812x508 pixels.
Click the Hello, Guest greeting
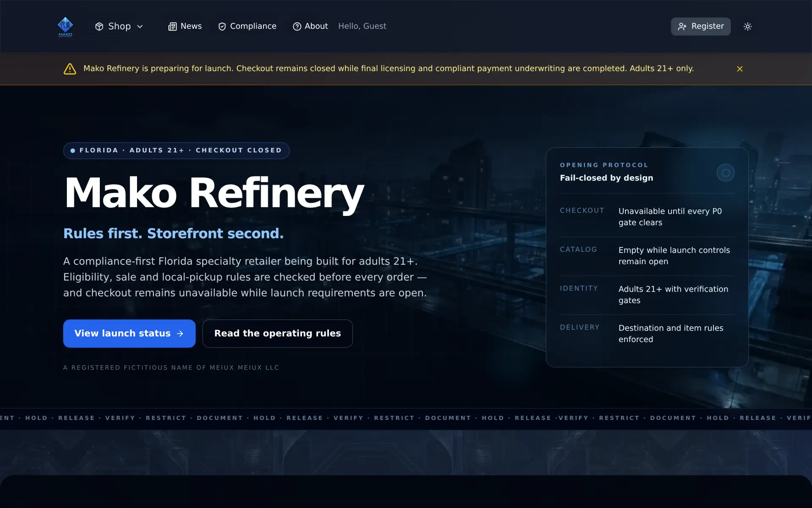tap(362, 26)
